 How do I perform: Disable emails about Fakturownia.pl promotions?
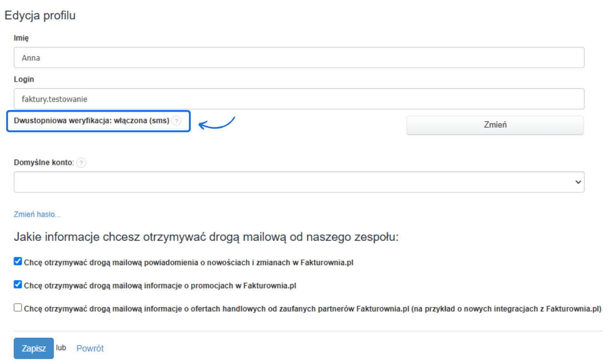17,284
